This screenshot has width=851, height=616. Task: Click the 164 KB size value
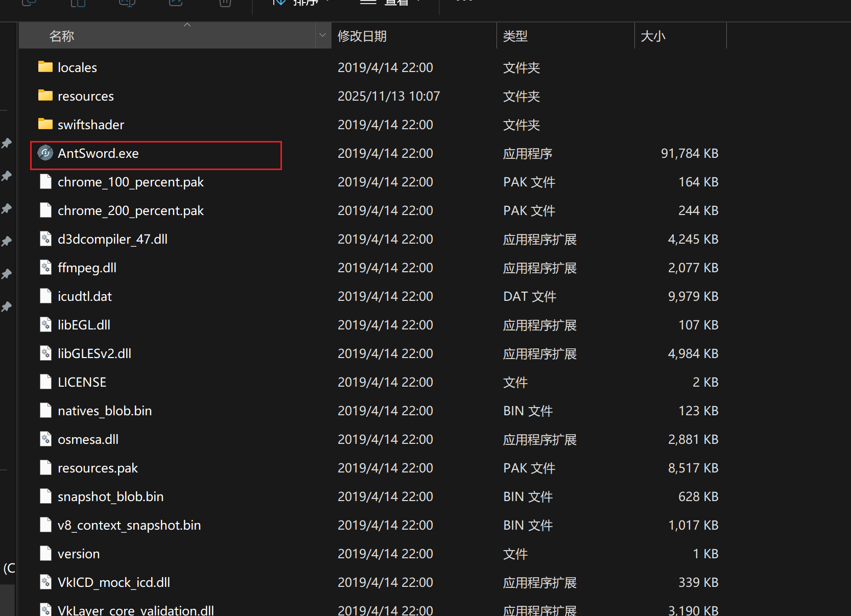click(x=698, y=182)
